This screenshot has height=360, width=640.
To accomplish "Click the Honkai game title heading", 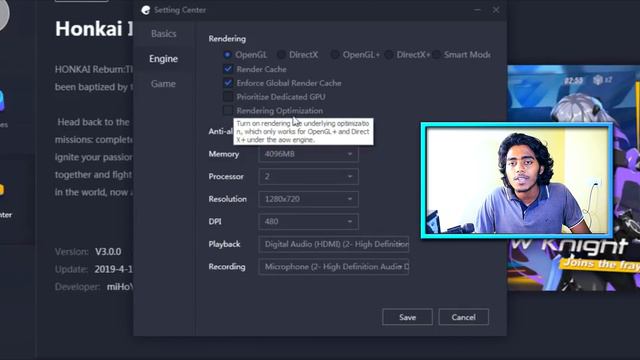I will coord(94,29).
